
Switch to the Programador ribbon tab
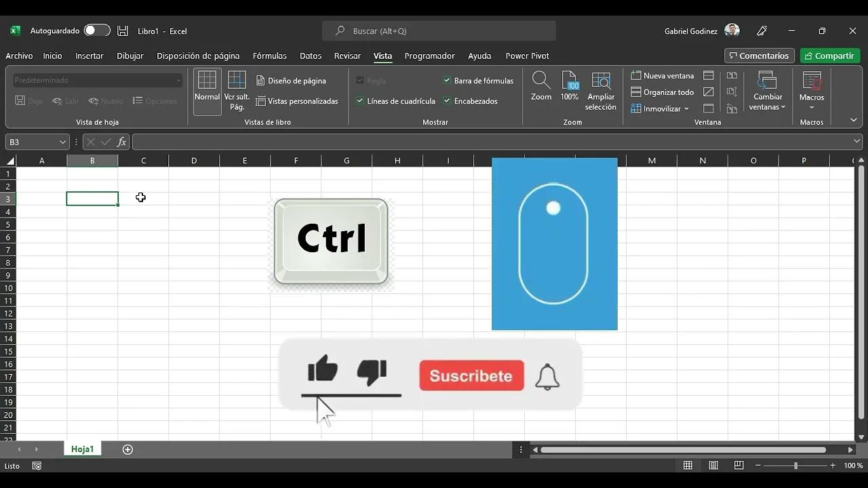(430, 56)
